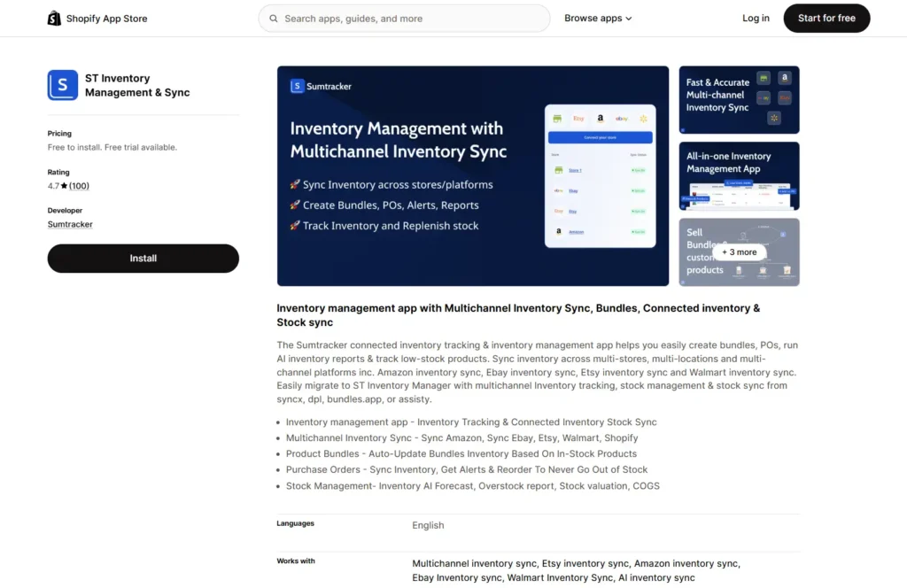The height and width of the screenshot is (588, 907).
Task: View the Fast & Accurate Multi-channel Sync thumbnail
Action: (739, 99)
